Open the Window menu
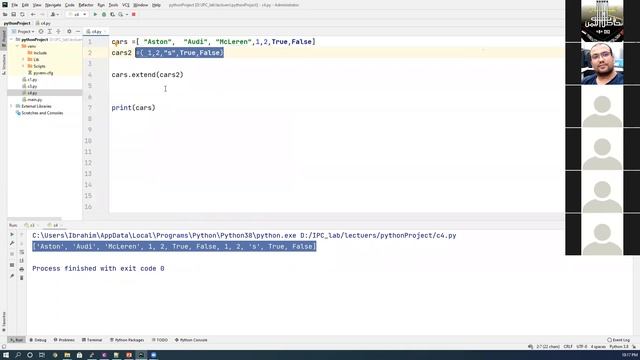 pyautogui.click(x=141, y=5)
